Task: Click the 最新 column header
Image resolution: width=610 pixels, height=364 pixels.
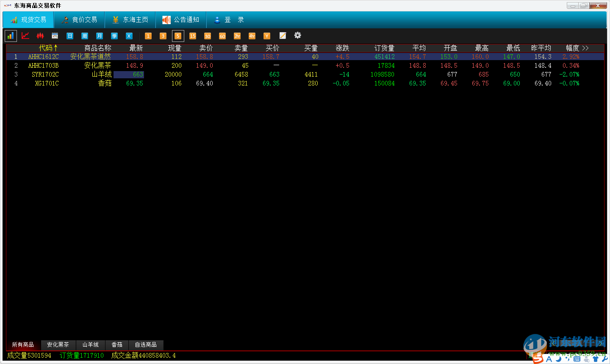Action: pyautogui.click(x=136, y=48)
